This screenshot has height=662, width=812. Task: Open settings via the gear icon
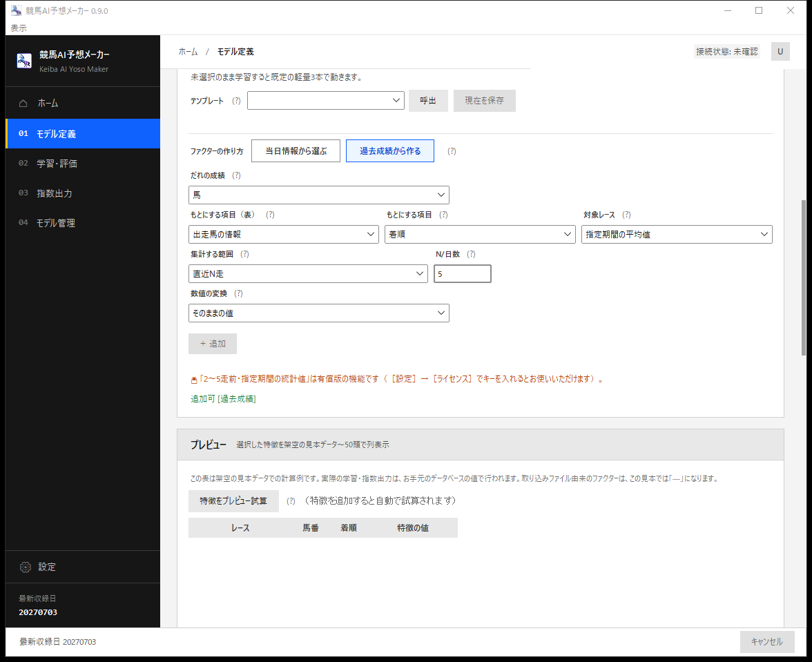26,567
